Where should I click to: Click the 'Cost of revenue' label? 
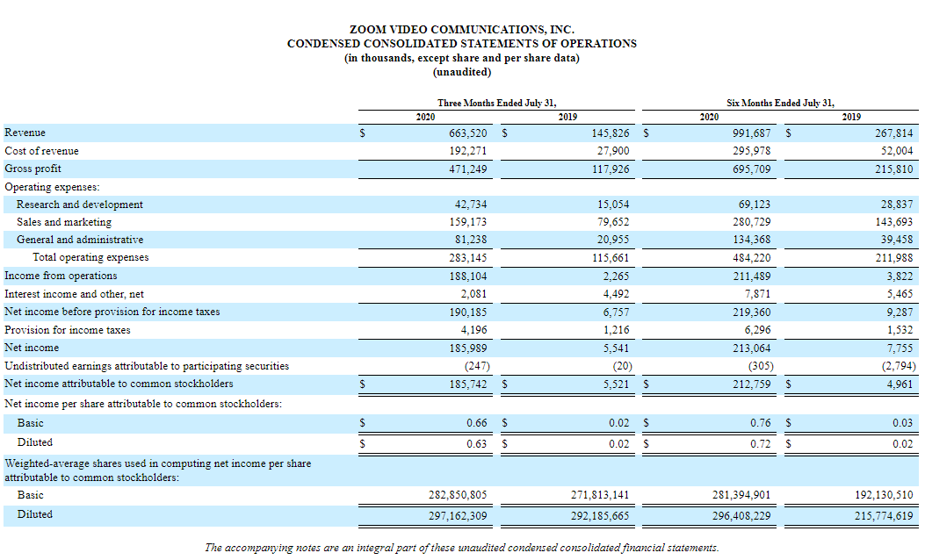41,151
